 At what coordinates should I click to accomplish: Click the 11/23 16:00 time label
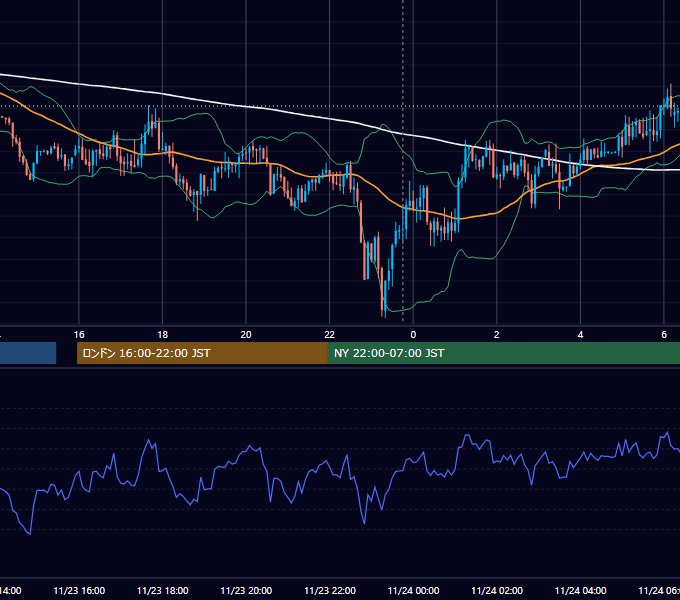click(x=79, y=590)
